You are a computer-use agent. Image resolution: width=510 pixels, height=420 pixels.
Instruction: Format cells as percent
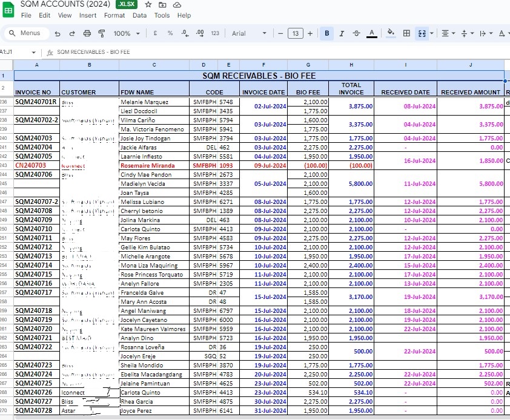tap(170, 33)
